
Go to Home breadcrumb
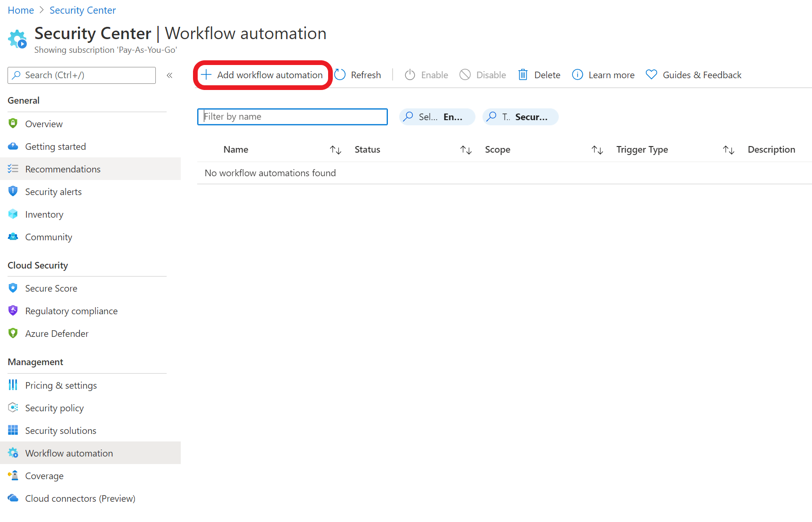21,10
